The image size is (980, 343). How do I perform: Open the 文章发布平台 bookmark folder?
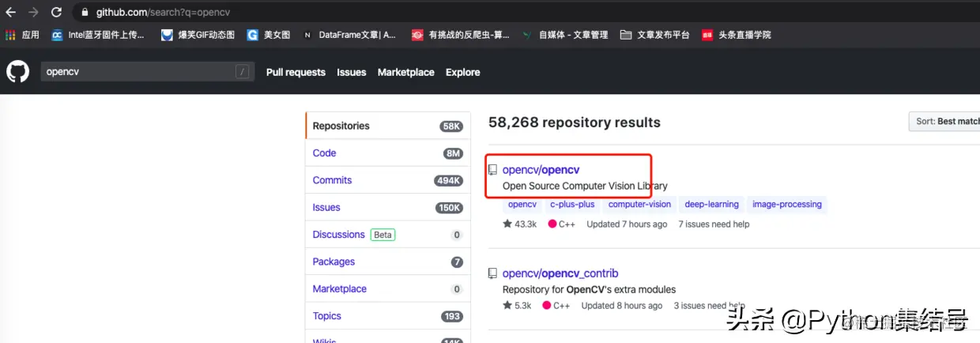point(654,35)
